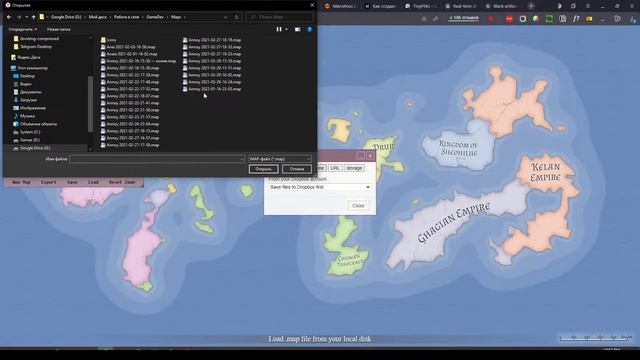Open Games (D:) drive in sidebar

coord(26,140)
